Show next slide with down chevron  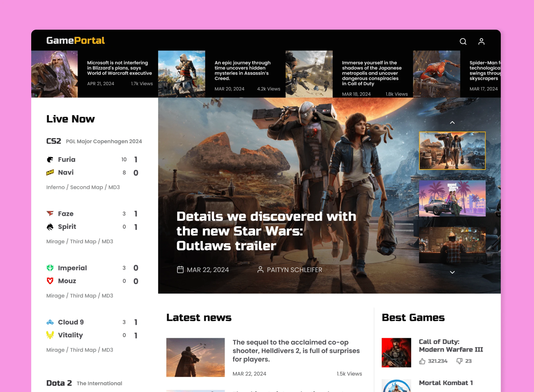(452, 272)
